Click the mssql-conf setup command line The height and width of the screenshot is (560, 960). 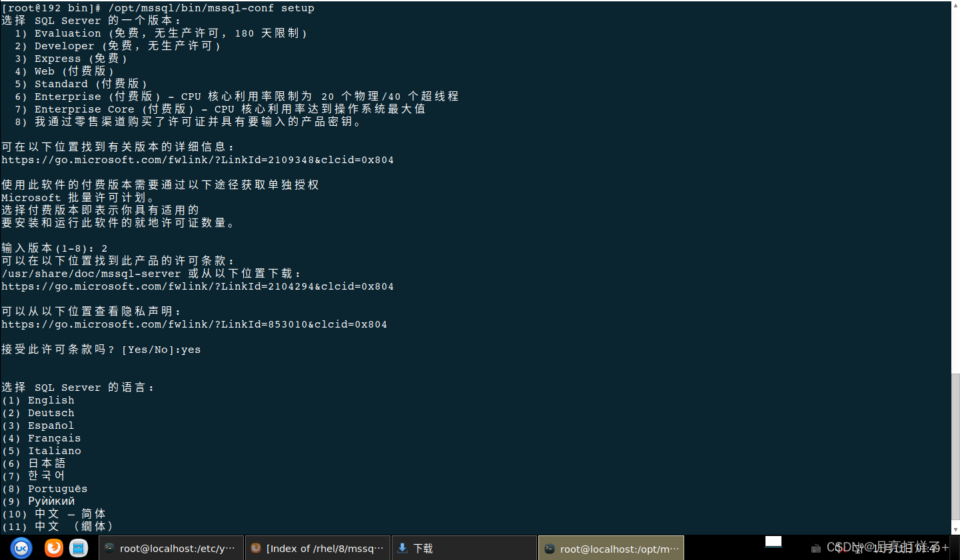[158, 8]
